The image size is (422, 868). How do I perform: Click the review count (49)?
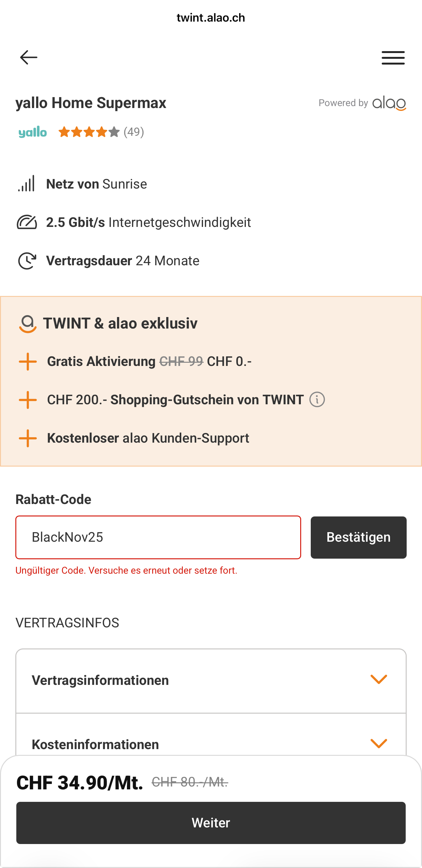tap(134, 132)
